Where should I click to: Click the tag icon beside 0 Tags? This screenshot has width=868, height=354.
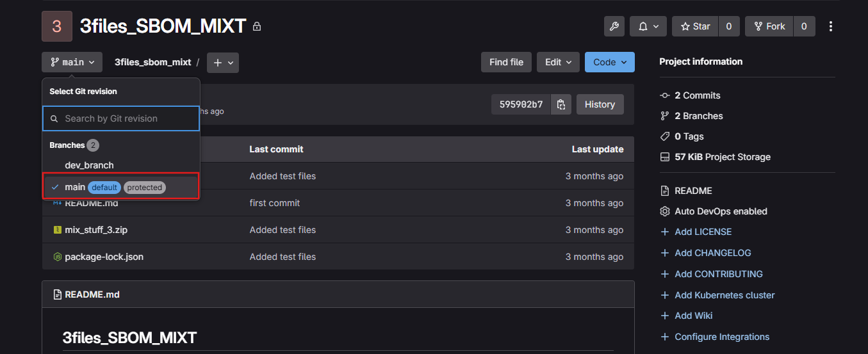tap(664, 136)
